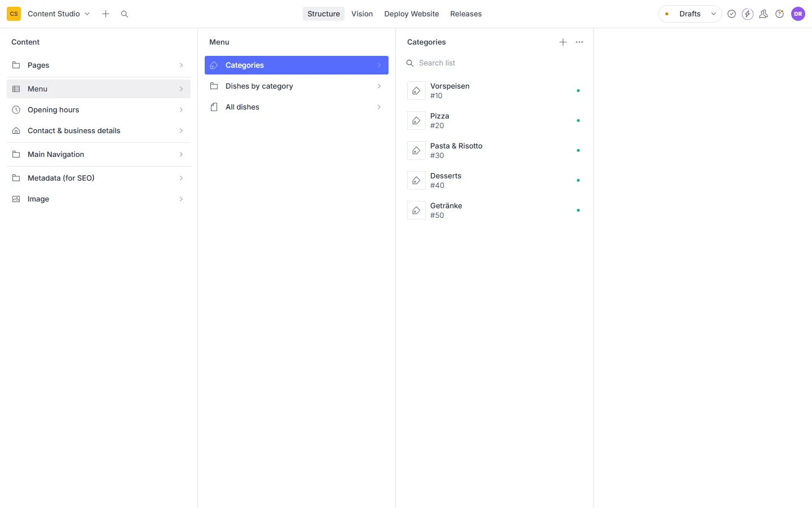Open the check-circle tasks icon
Image resolution: width=812 pixels, height=508 pixels.
(732, 14)
